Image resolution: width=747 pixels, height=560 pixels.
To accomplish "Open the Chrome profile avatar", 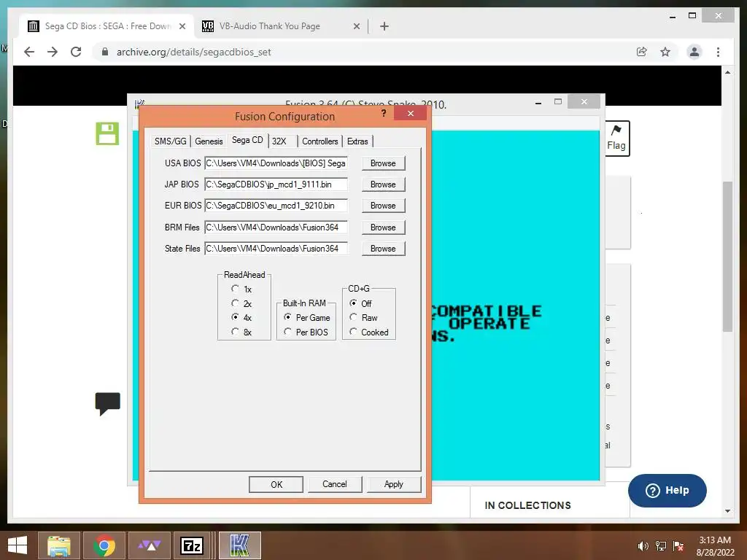I will 694,52.
